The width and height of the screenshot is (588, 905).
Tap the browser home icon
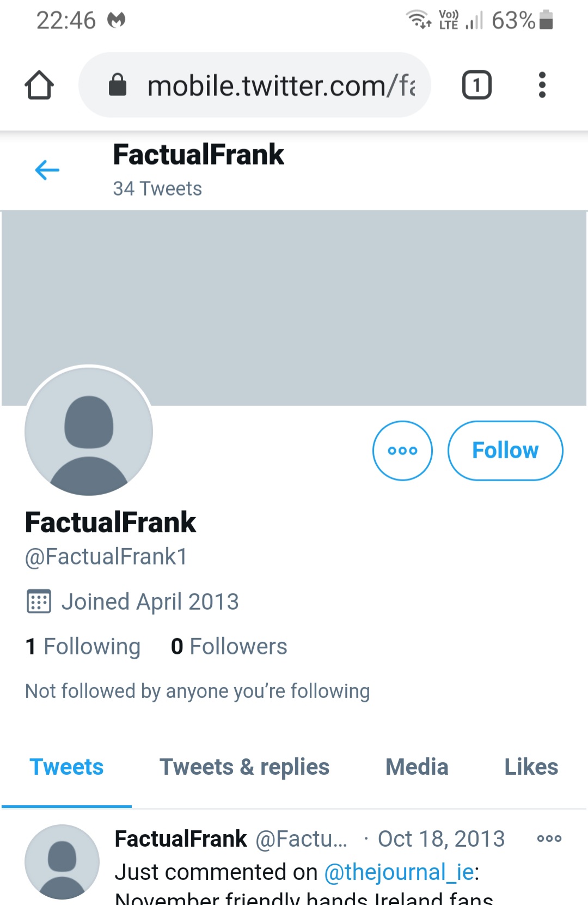39,86
